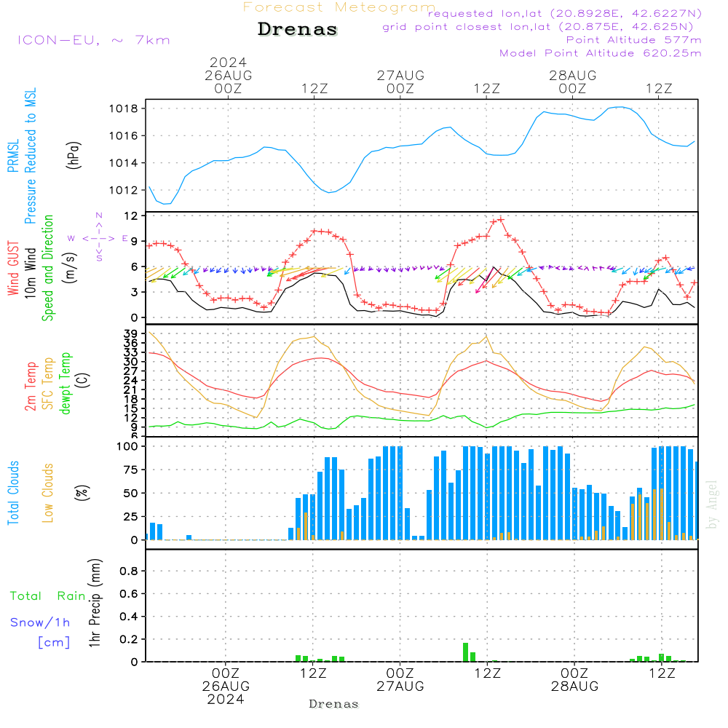This screenshot has width=728, height=728.
Task: Click the "0.4" precipitation axis value
Action: [x=129, y=617]
